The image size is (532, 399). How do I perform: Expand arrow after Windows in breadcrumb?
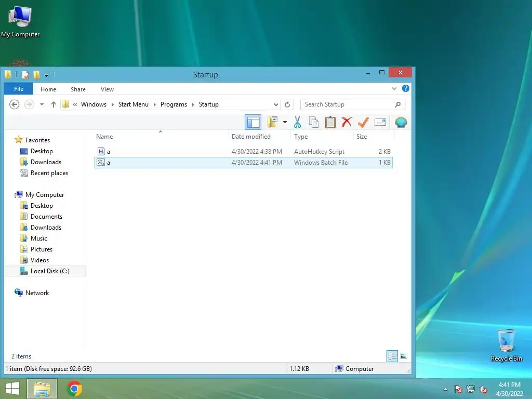(113, 104)
